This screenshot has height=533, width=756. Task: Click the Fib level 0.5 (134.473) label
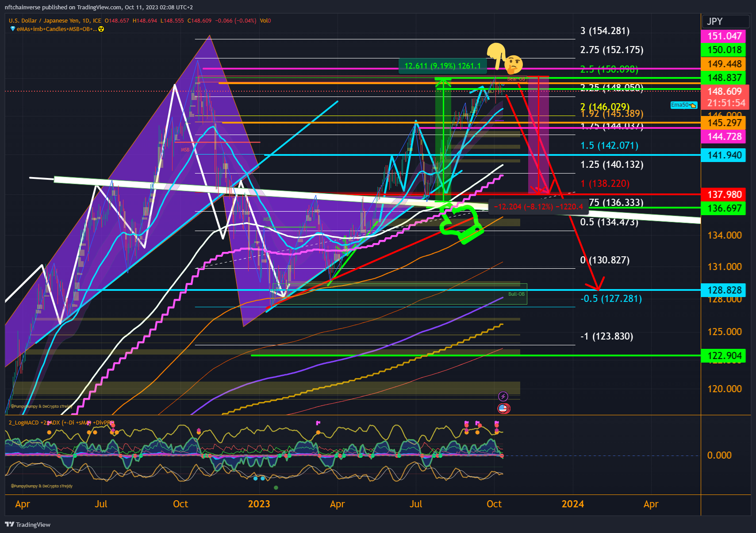[609, 222]
